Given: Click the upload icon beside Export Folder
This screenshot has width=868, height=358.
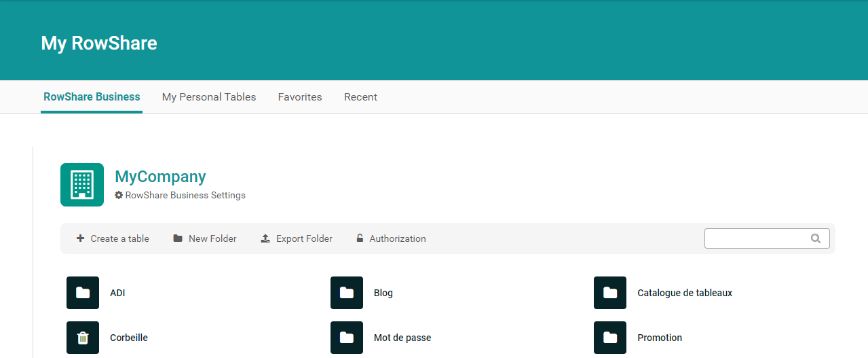Looking at the screenshot, I should (x=265, y=238).
